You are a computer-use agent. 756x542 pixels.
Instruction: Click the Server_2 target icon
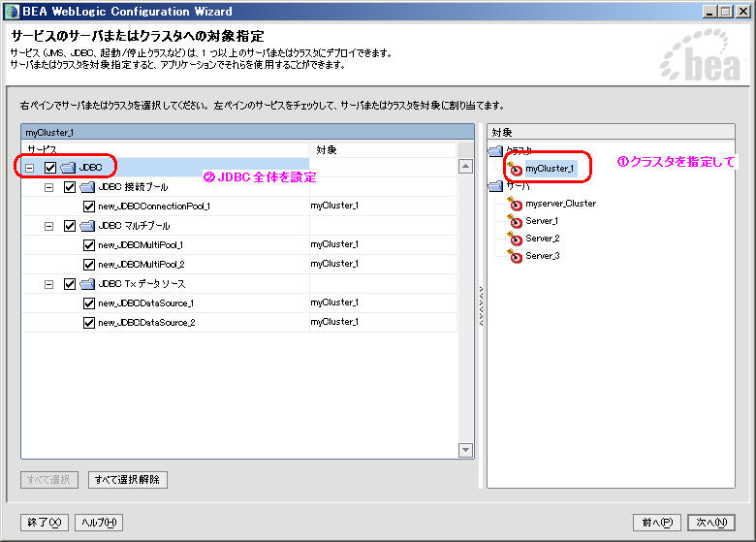pyautogui.click(x=515, y=239)
